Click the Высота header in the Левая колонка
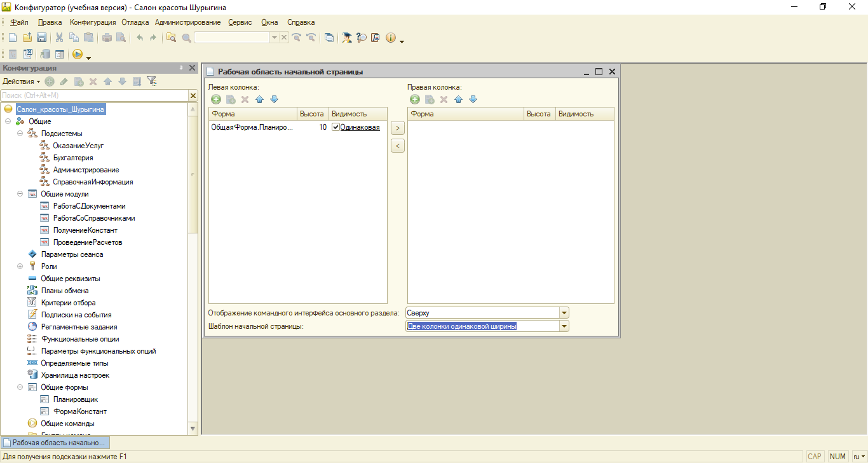This screenshot has width=868, height=463. pos(312,114)
